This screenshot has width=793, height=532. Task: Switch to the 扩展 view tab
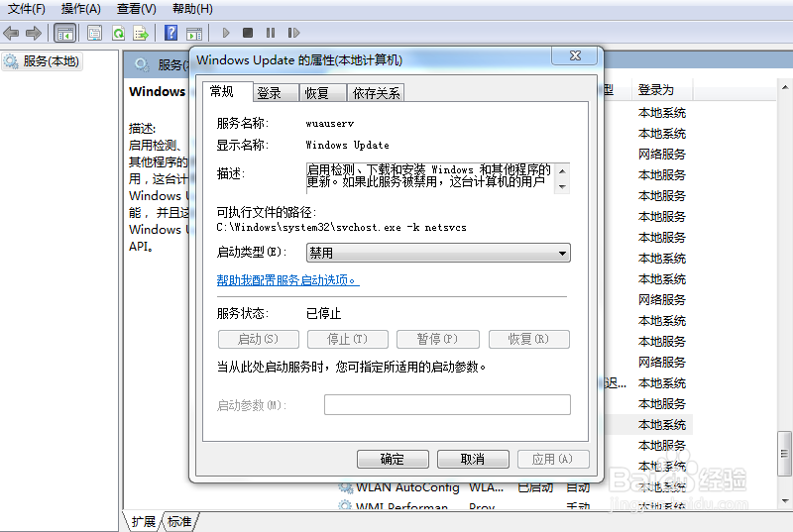coord(144,521)
